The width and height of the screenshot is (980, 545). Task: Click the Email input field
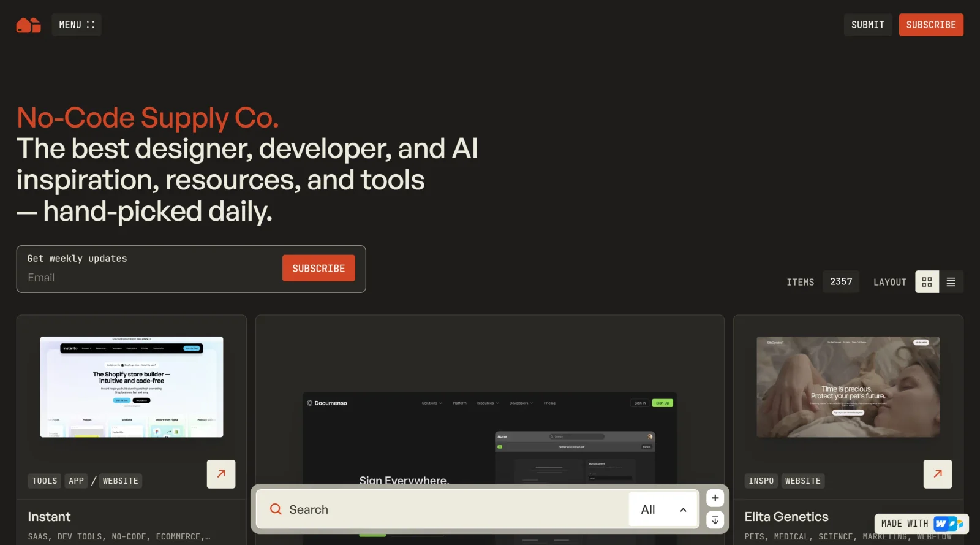click(150, 278)
